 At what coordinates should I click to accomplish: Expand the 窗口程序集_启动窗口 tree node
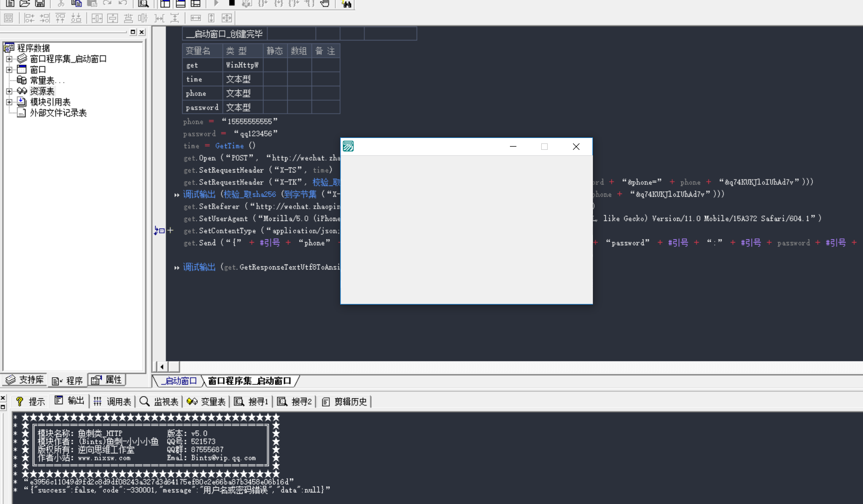pyautogui.click(x=9, y=59)
